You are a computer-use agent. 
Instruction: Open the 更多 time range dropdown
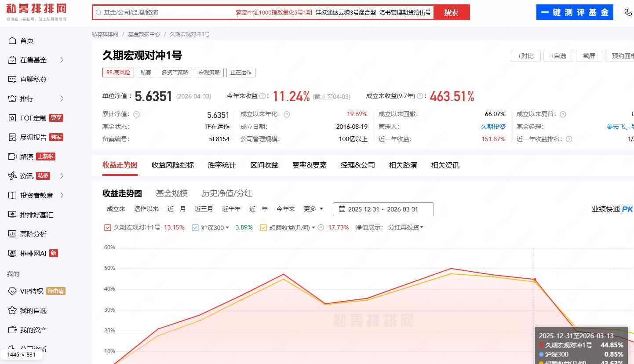(x=312, y=209)
